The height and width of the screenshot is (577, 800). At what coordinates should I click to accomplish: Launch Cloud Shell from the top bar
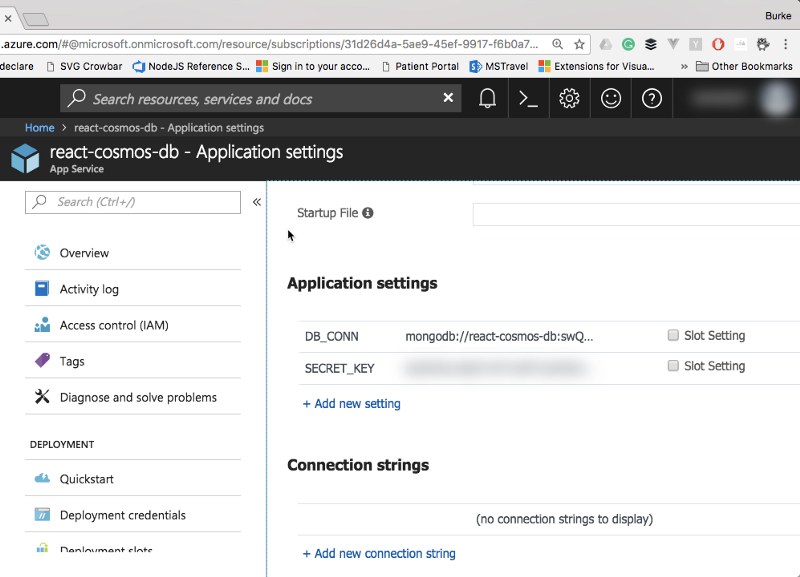[x=528, y=98]
